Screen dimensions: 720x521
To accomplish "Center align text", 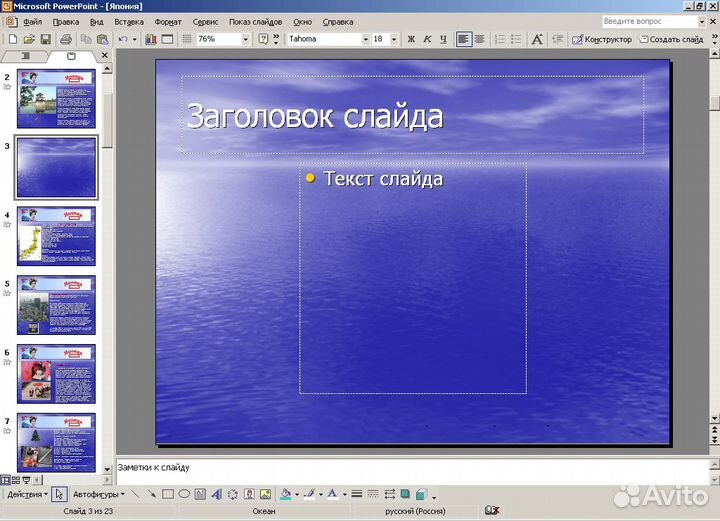I will tap(480, 39).
